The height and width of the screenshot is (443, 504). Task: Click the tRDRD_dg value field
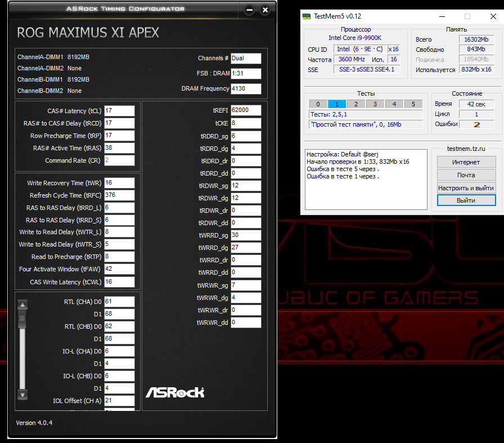(246, 149)
